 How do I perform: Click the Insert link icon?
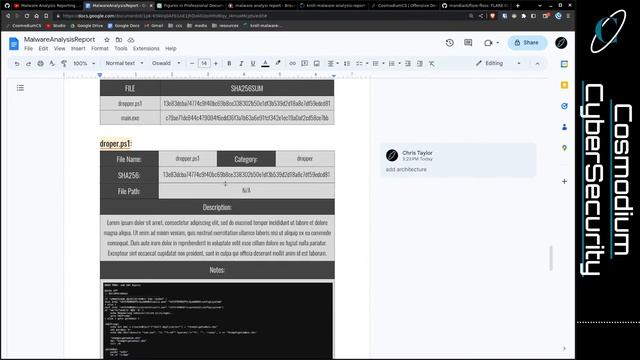pyautogui.click(x=292, y=64)
